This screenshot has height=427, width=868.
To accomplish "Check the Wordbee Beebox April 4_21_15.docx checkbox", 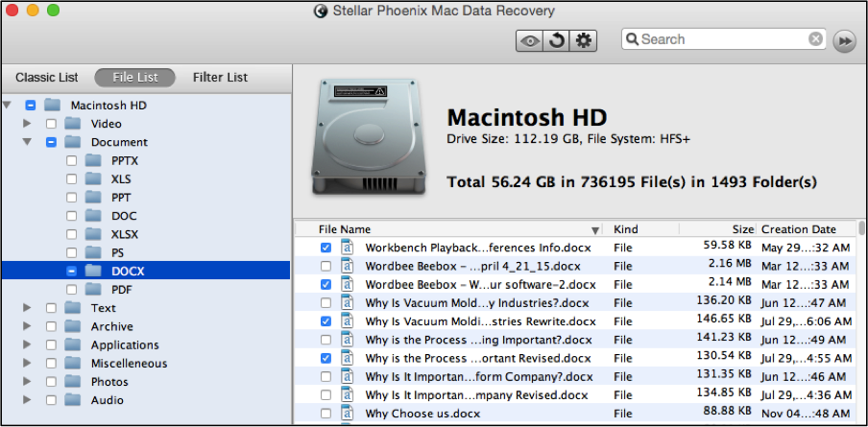I will pos(326,266).
